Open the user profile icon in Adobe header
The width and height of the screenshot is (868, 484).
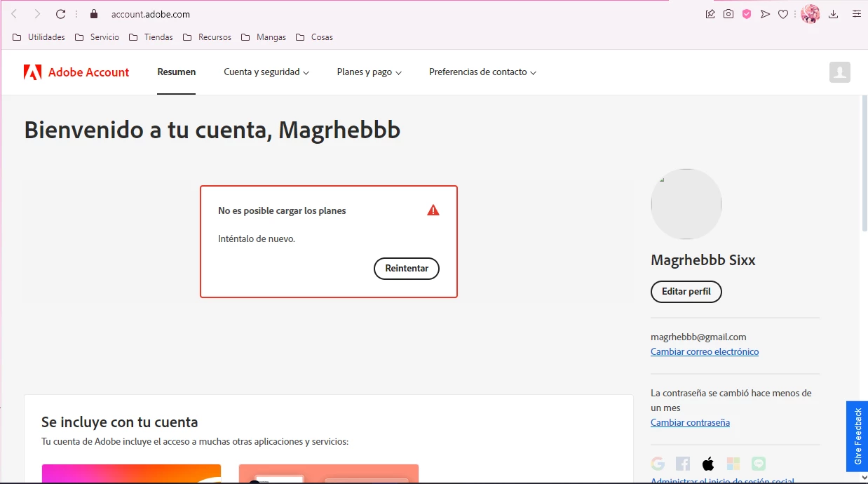840,72
